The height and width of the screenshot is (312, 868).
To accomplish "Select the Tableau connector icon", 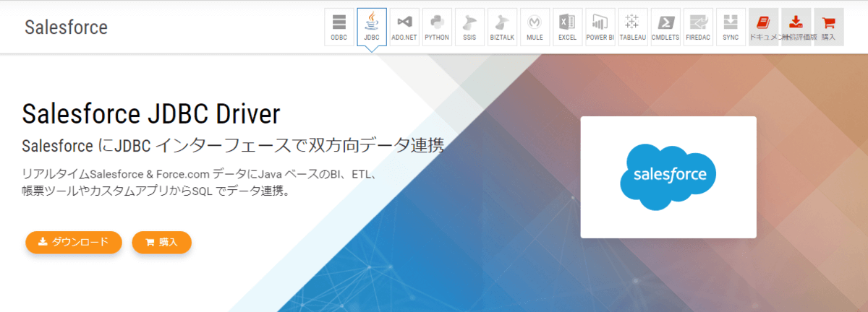I will tap(633, 27).
